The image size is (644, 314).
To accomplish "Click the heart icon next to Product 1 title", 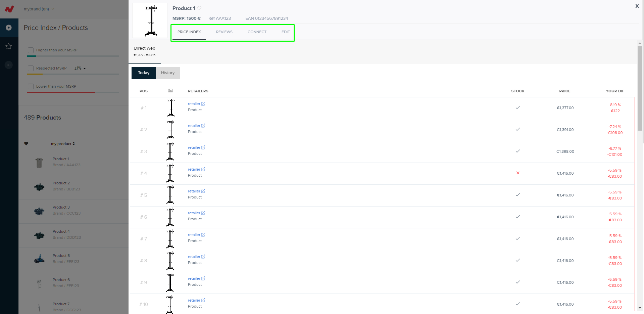I will coord(199,8).
